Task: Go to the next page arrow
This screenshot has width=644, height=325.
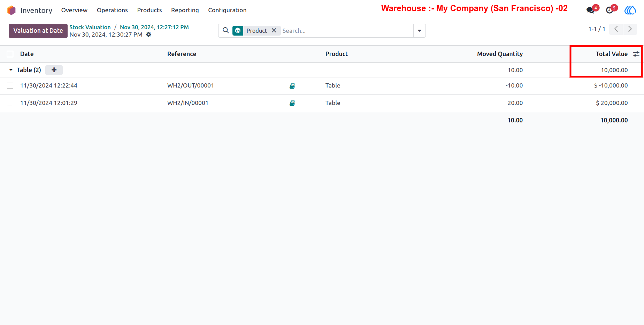Action: pyautogui.click(x=630, y=29)
